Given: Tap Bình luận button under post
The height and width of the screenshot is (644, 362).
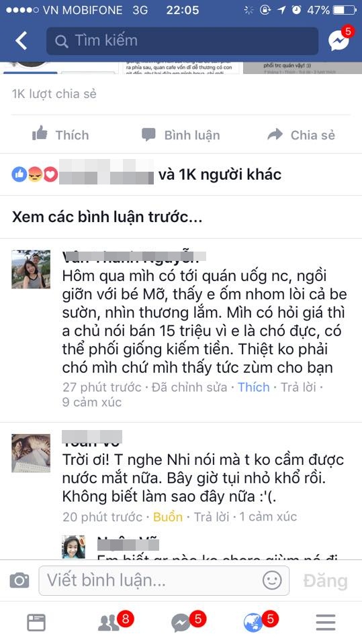Looking at the screenshot, I should [181, 135].
